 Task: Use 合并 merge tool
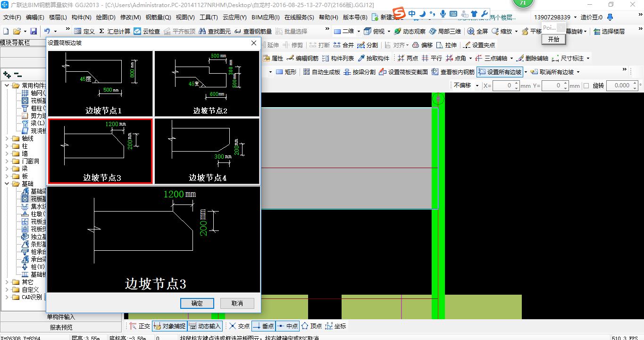[x=343, y=45]
